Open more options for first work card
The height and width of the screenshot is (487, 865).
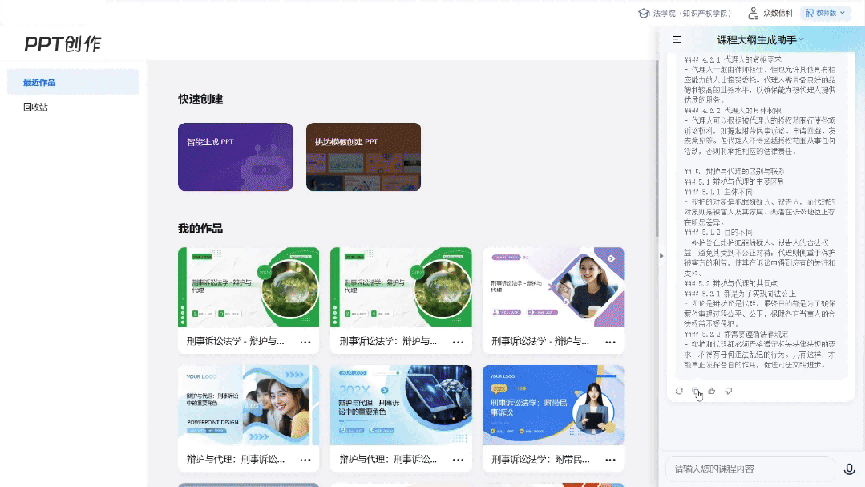(306, 342)
